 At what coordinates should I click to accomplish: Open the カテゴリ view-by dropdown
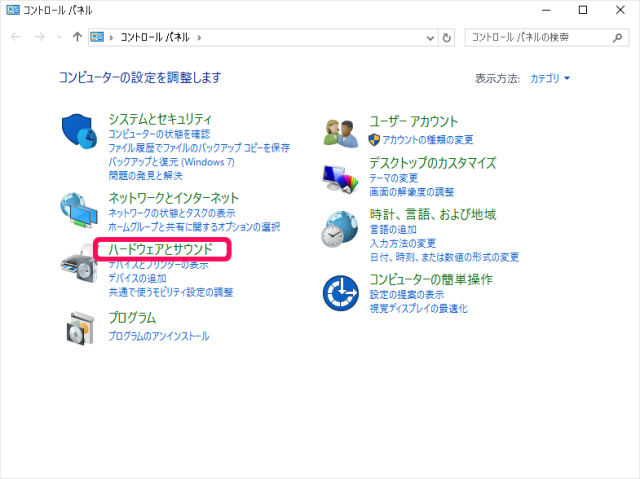550,78
